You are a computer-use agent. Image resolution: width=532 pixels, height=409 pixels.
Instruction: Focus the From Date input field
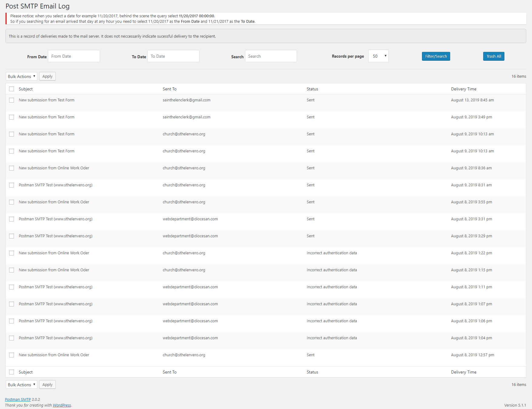coord(74,56)
